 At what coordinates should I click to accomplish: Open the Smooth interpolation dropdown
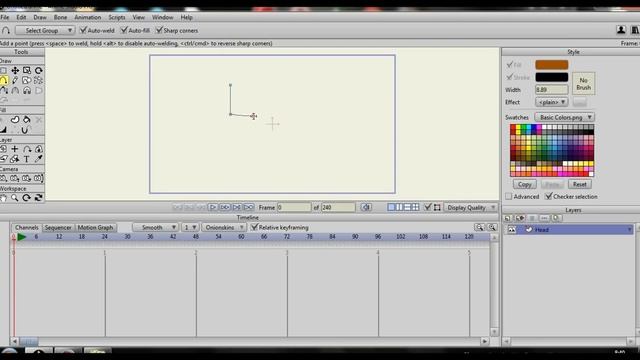point(155,227)
